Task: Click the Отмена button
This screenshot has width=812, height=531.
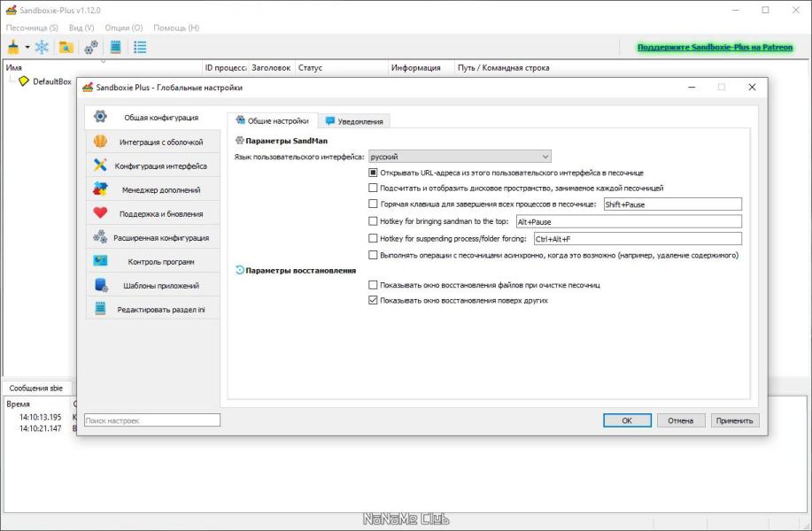Action: pyautogui.click(x=680, y=420)
